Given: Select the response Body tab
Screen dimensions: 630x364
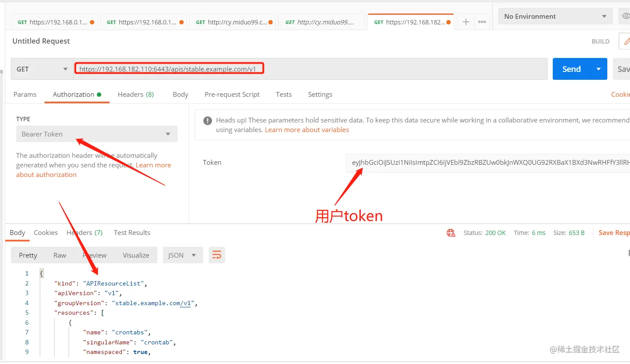Looking at the screenshot, I should point(17,232).
